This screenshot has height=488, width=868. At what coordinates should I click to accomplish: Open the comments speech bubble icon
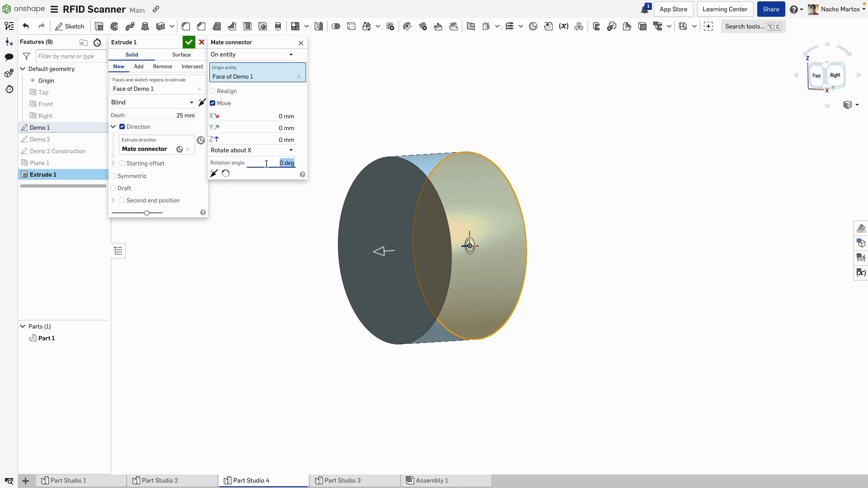click(x=9, y=57)
